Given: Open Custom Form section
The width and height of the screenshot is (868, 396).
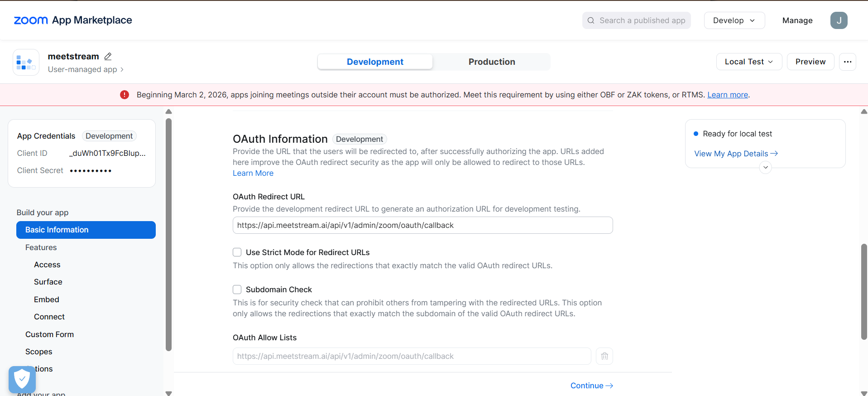Looking at the screenshot, I should 49,334.
